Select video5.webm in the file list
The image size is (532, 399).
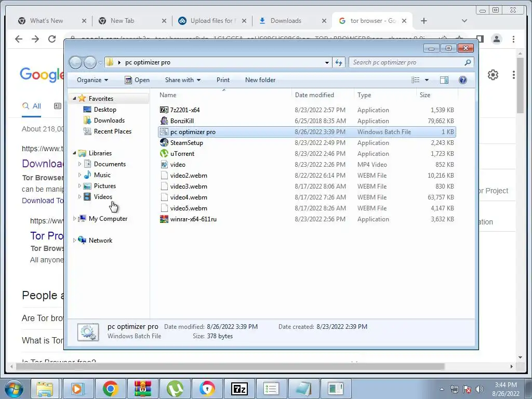click(x=189, y=208)
